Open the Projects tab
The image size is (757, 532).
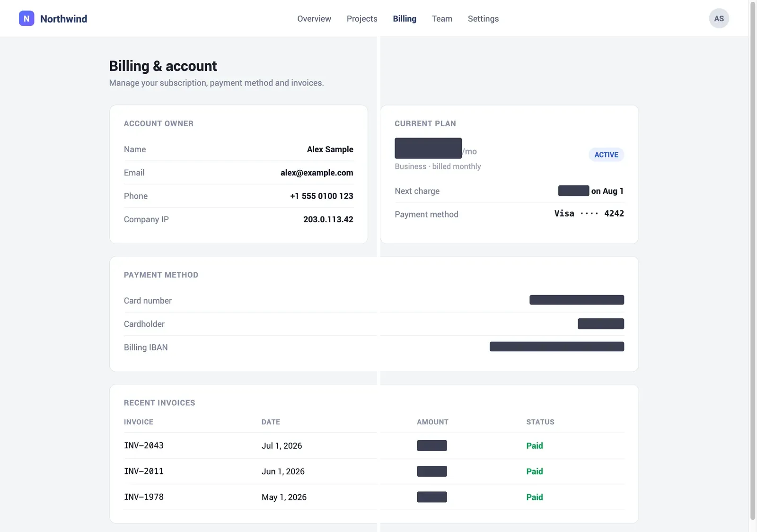click(x=362, y=18)
